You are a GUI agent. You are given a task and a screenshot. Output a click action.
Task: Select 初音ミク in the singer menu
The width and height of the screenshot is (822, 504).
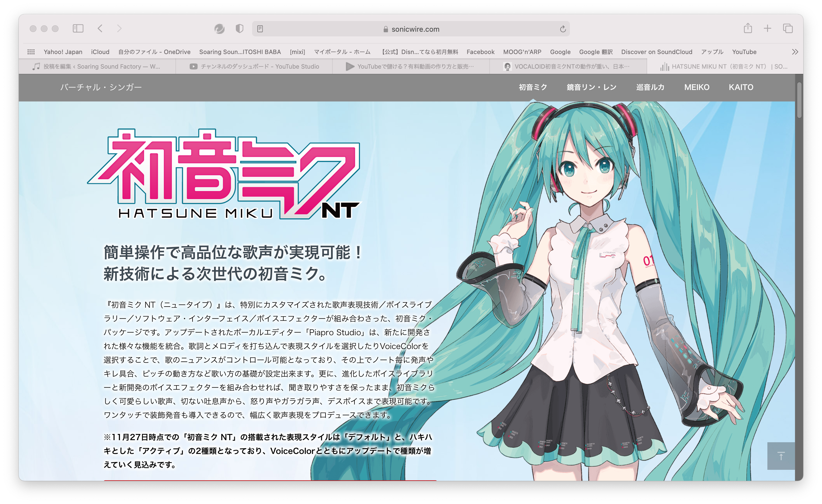[533, 87]
